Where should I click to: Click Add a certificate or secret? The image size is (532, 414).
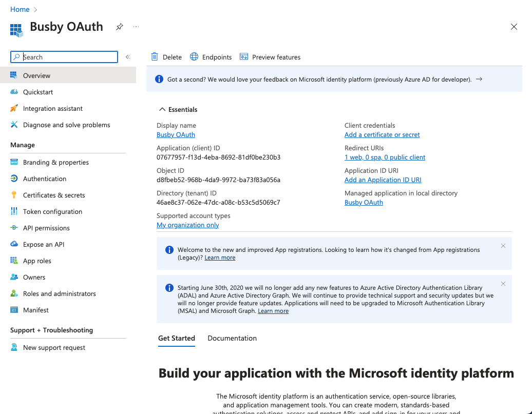click(x=382, y=134)
